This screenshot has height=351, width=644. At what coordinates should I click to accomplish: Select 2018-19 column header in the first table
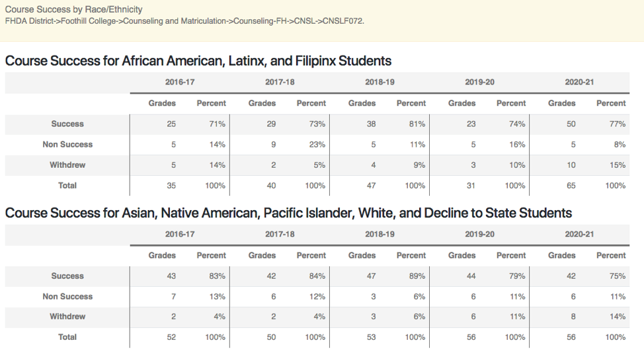[x=380, y=83]
